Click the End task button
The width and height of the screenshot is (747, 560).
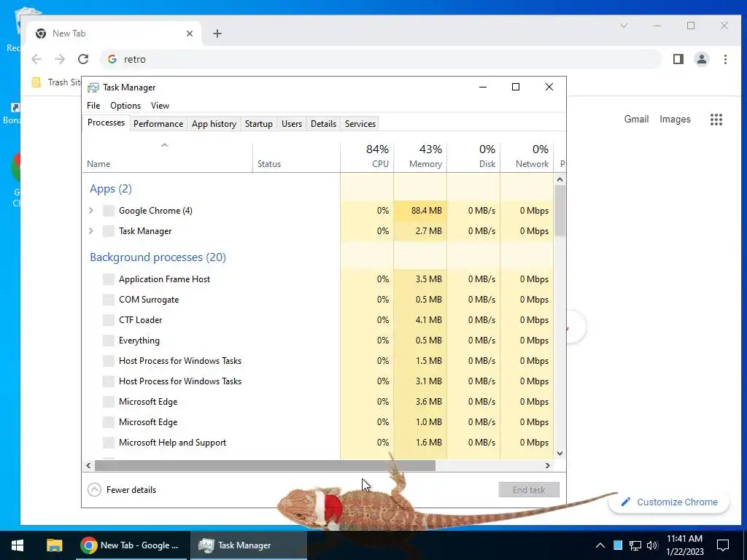tap(529, 489)
